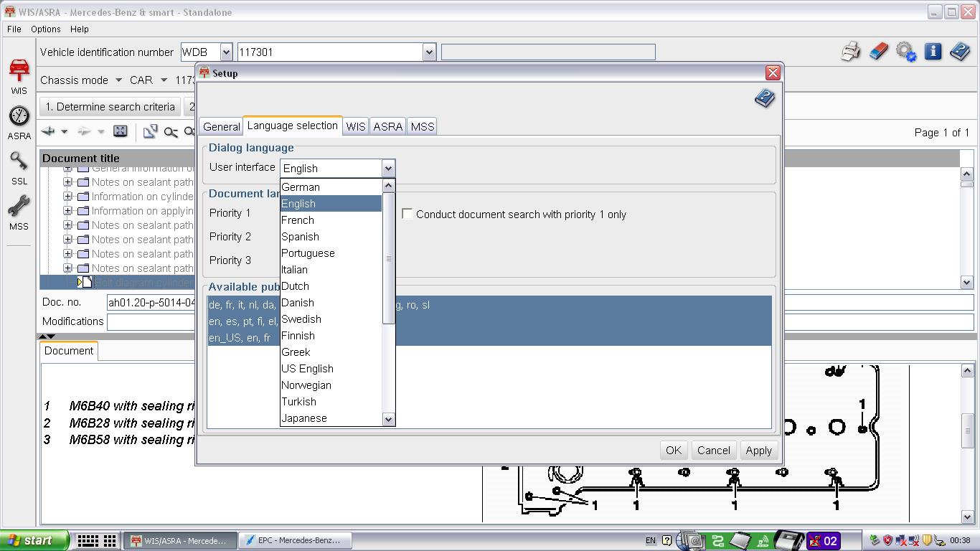Screen dimensions: 980x551
Task: Click the language list scroll-down arrow
Action: tap(388, 419)
